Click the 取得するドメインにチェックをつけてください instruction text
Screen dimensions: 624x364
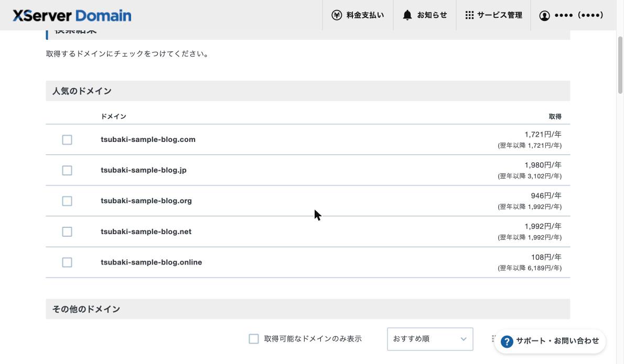click(x=128, y=53)
